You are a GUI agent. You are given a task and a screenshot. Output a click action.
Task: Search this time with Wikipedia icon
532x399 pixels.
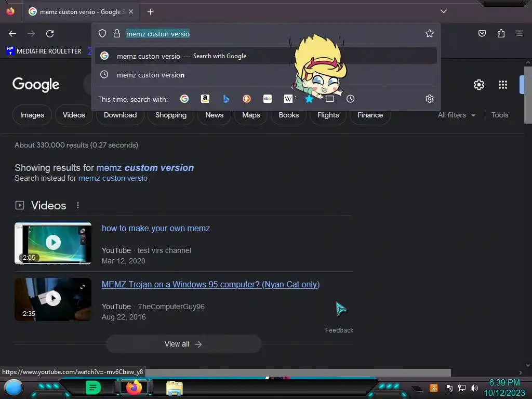288,99
